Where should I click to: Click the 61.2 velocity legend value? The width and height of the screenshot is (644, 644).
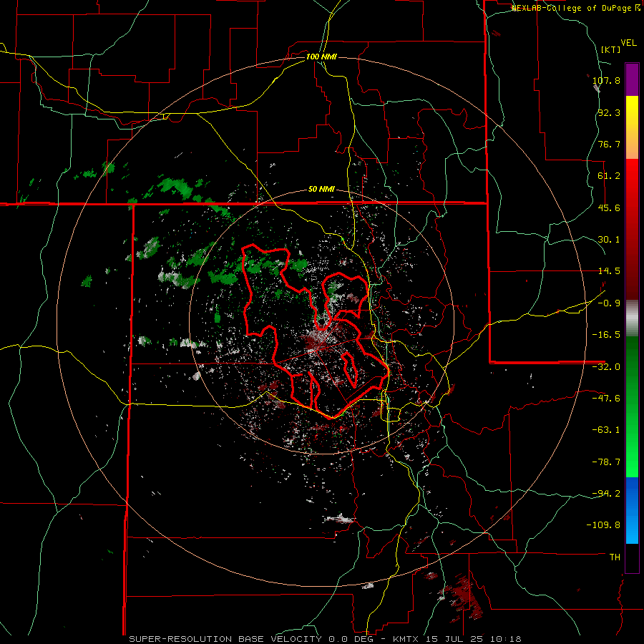pos(609,176)
